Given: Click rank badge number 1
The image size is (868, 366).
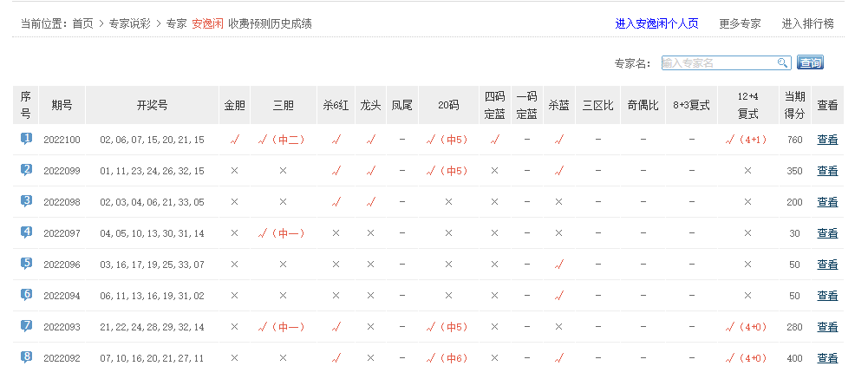Looking at the screenshot, I should point(26,139).
